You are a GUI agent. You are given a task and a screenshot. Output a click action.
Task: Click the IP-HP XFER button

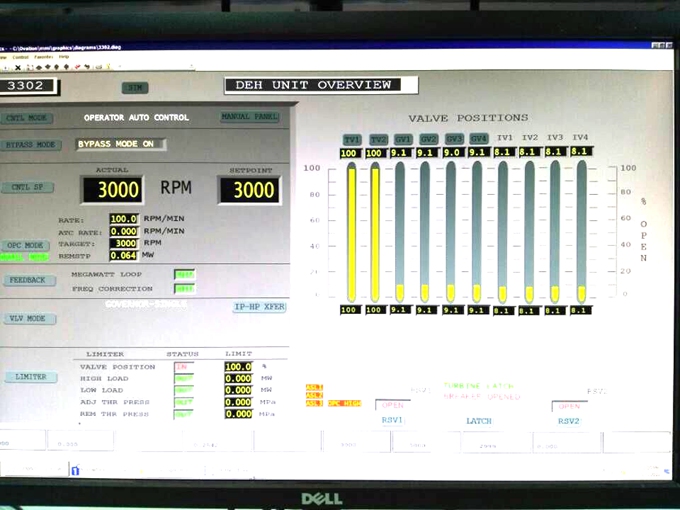pyautogui.click(x=259, y=307)
